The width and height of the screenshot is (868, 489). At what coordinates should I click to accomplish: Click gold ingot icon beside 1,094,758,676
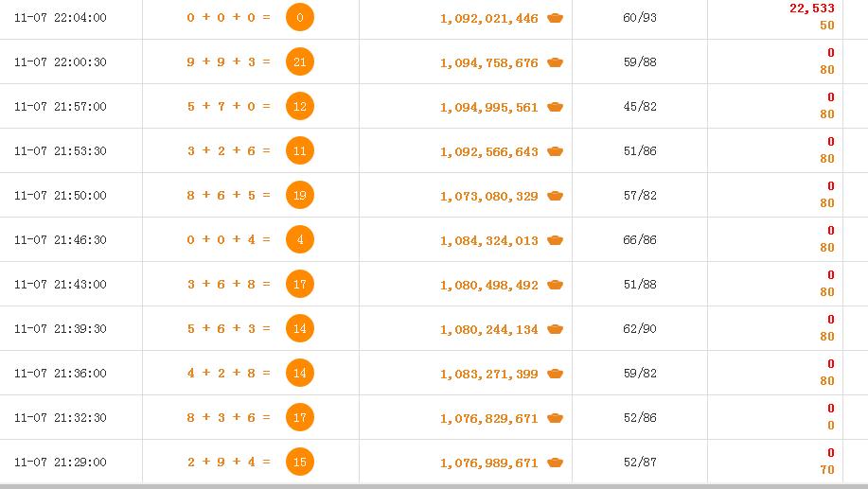click(555, 62)
